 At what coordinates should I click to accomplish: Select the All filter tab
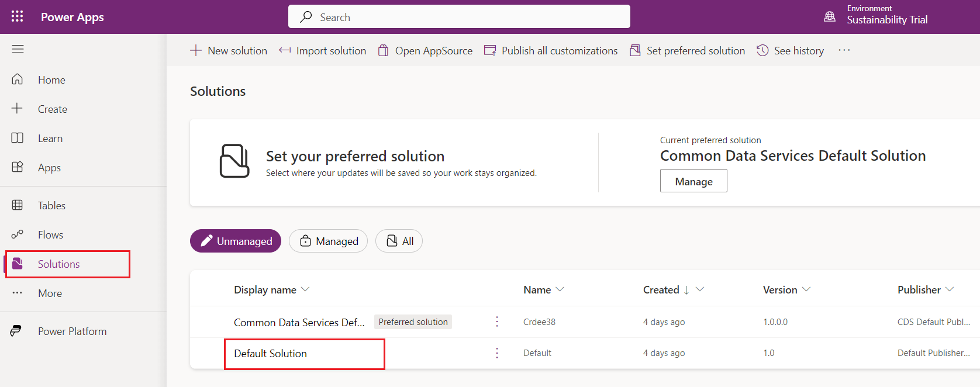399,241
